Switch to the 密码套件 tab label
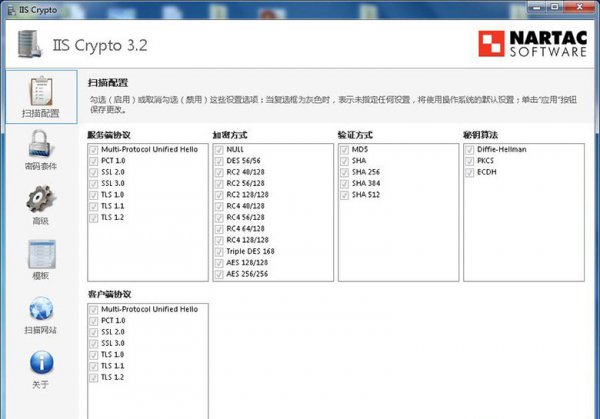 tap(41, 166)
